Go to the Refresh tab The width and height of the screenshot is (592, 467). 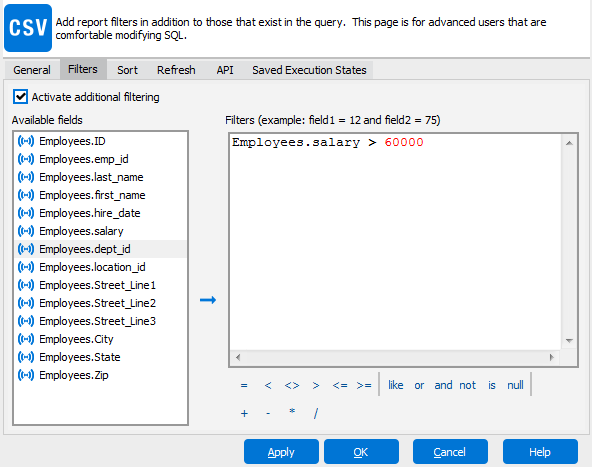(x=176, y=70)
